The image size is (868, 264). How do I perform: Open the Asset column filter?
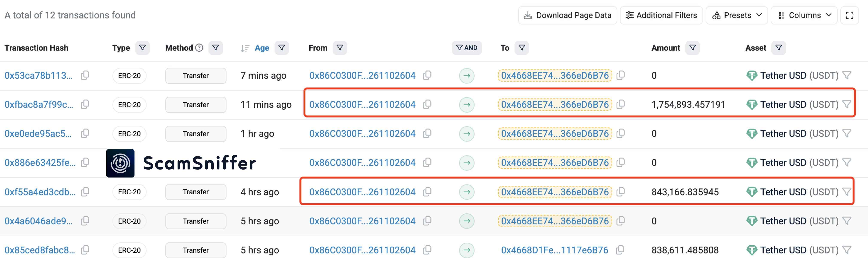point(778,48)
